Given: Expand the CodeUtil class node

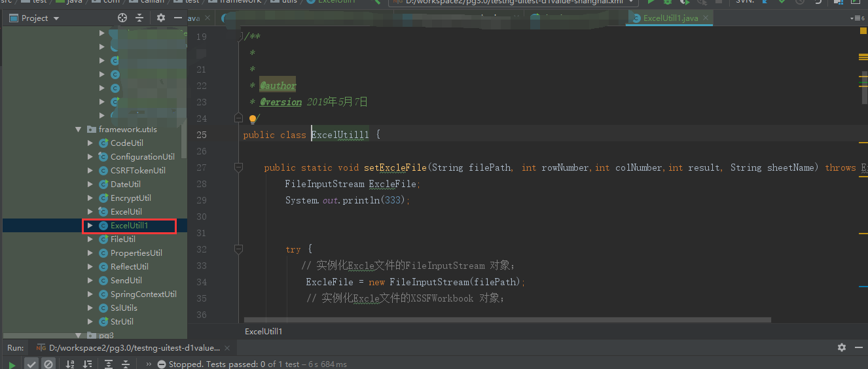Looking at the screenshot, I should [x=90, y=143].
